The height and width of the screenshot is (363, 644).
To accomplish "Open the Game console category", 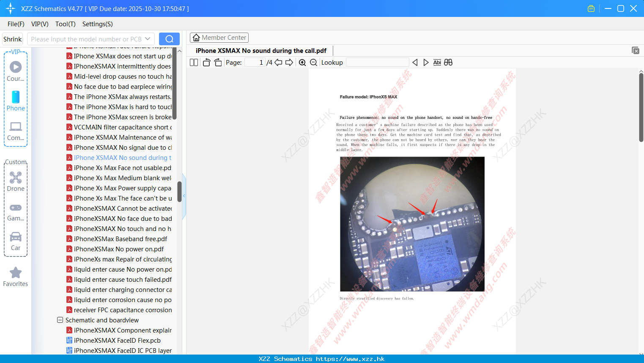I will click(16, 212).
